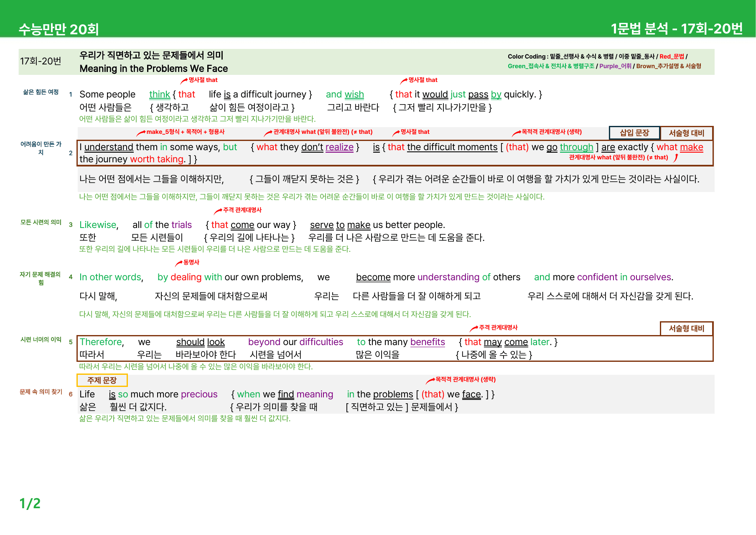Click the purple word 'benefits' in sentence 5
756x535 pixels.
point(428,342)
